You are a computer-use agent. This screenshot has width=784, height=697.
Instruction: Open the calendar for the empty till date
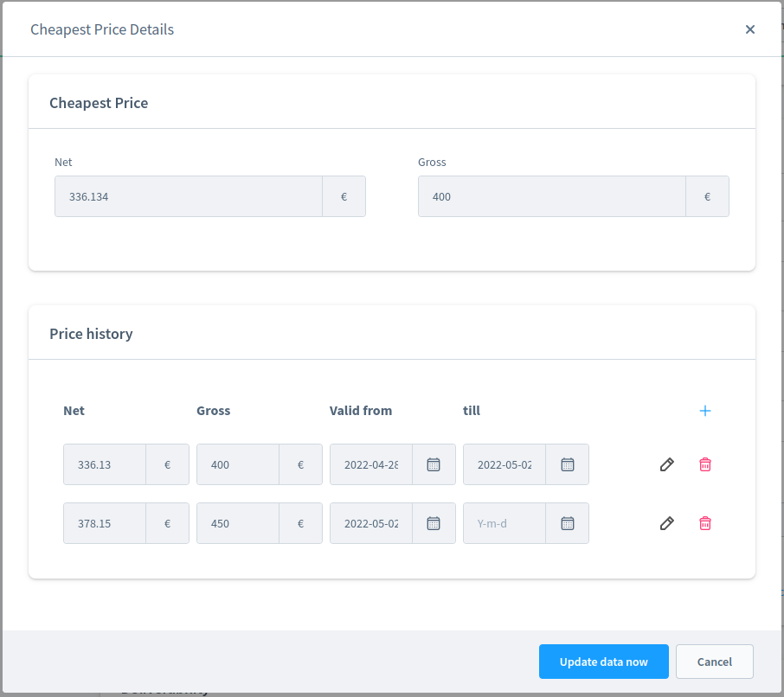pos(567,523)
